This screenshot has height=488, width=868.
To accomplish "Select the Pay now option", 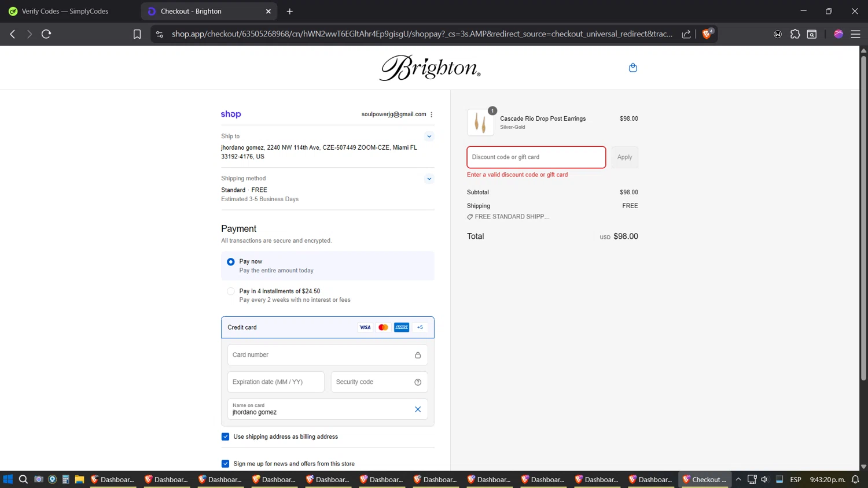I will 231,262.
